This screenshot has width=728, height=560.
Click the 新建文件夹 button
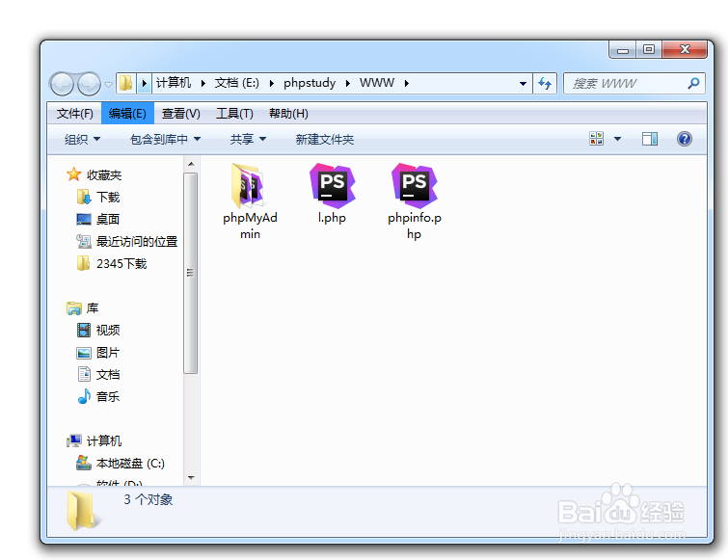(325, 139)
